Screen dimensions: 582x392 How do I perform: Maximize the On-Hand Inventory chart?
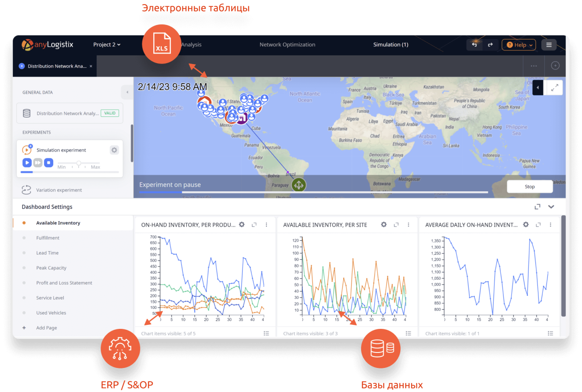pos(254,224)
